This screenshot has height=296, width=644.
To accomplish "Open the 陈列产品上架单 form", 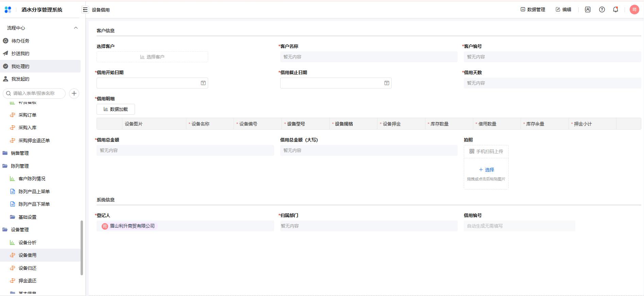I will [40, 192].
